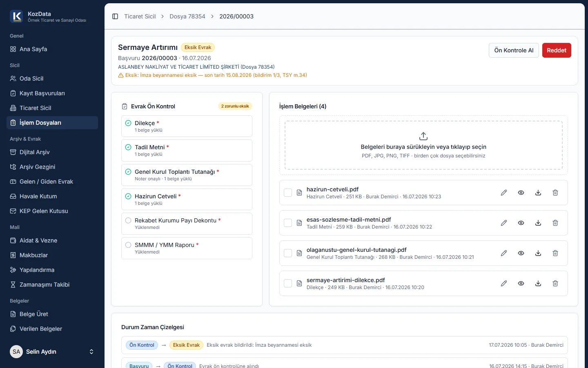Delete olaganustu-genel-kurul-tutanagi.pdf
Viewport: 588px width, 368px height.
tap(555, 253)
